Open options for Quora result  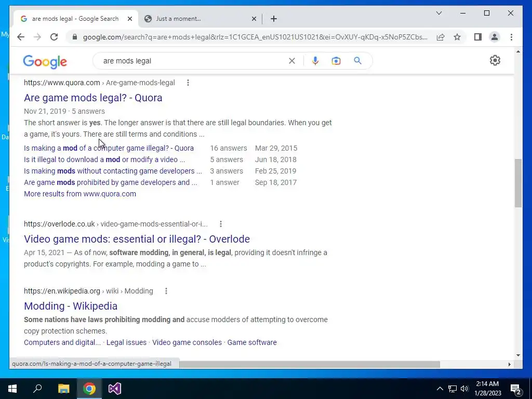tap(188, 83)
